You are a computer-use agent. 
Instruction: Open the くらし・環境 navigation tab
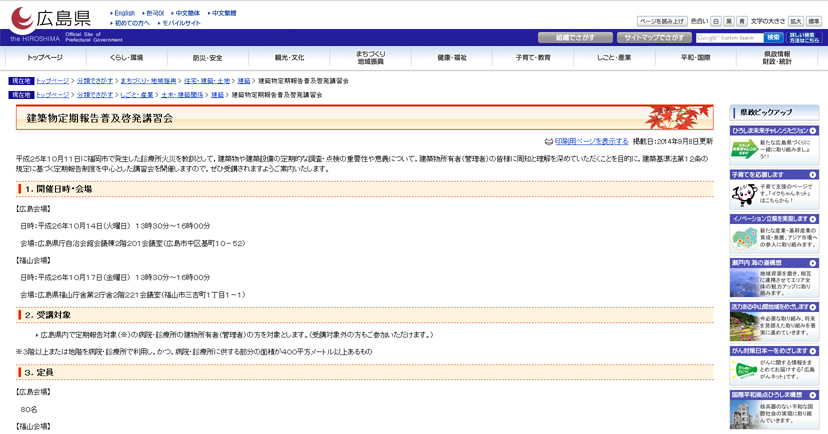(126, 58)
